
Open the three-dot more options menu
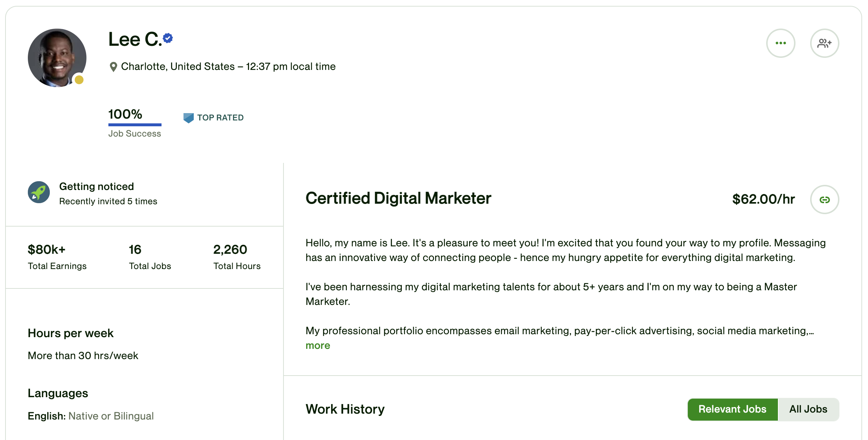[x=780, y=43]
